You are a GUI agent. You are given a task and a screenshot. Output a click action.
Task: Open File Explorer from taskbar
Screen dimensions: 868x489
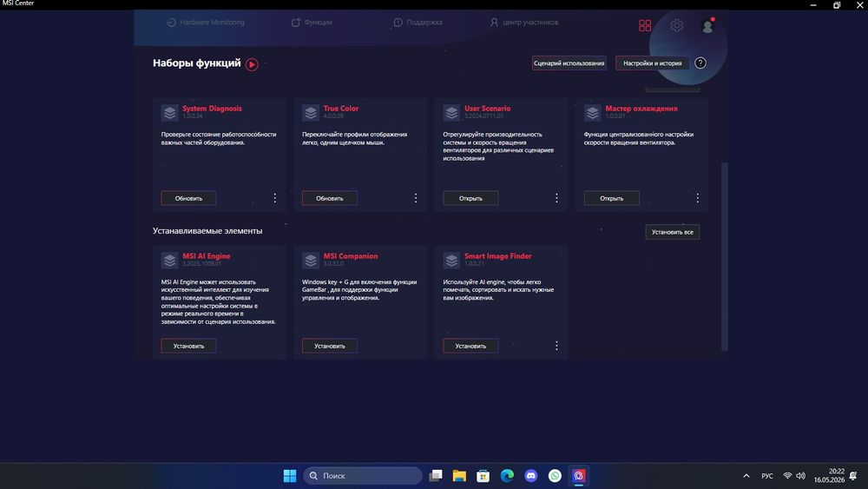[459, 476]
